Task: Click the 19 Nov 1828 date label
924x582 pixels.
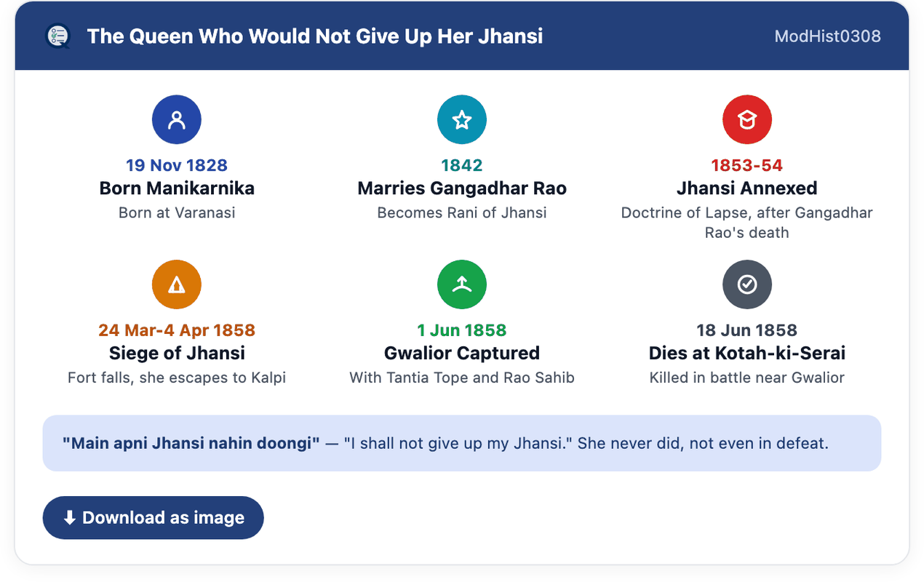Action: pos(177,165)
